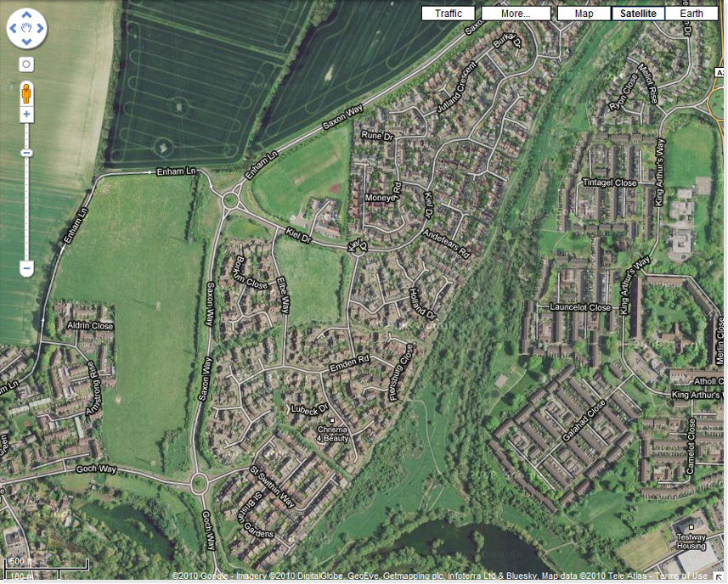Image resolution: width=728 pixels, height=584 pixels.
Task: Click the zoom slider handle
Action: pyautogui.click(x=26, y=153)
